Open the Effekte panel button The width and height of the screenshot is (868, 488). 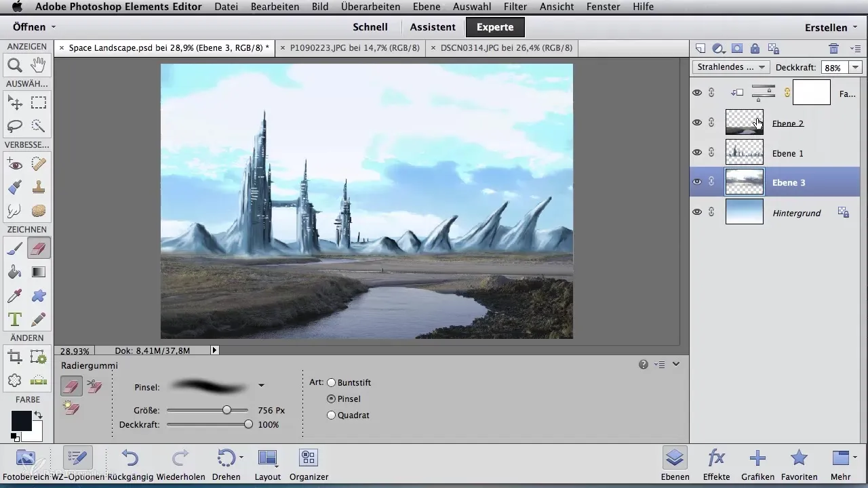717,464
